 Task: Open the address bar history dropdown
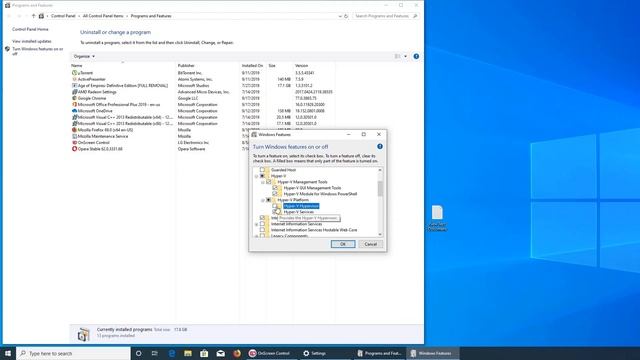point(340,16)
